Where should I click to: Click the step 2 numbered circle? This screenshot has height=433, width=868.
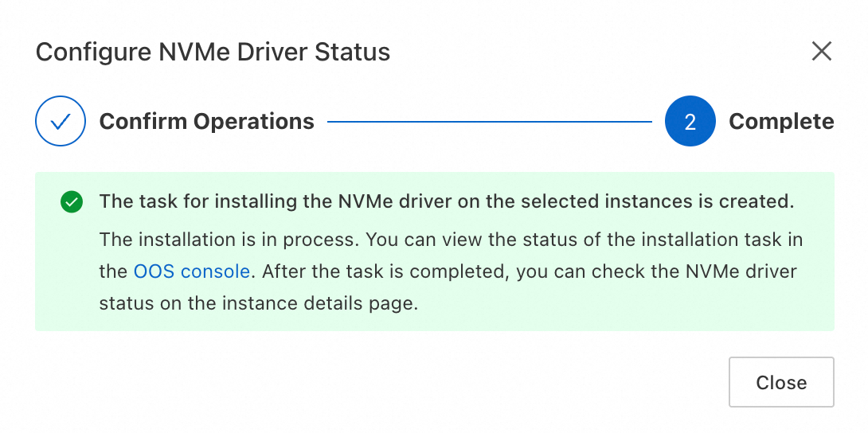690,122
